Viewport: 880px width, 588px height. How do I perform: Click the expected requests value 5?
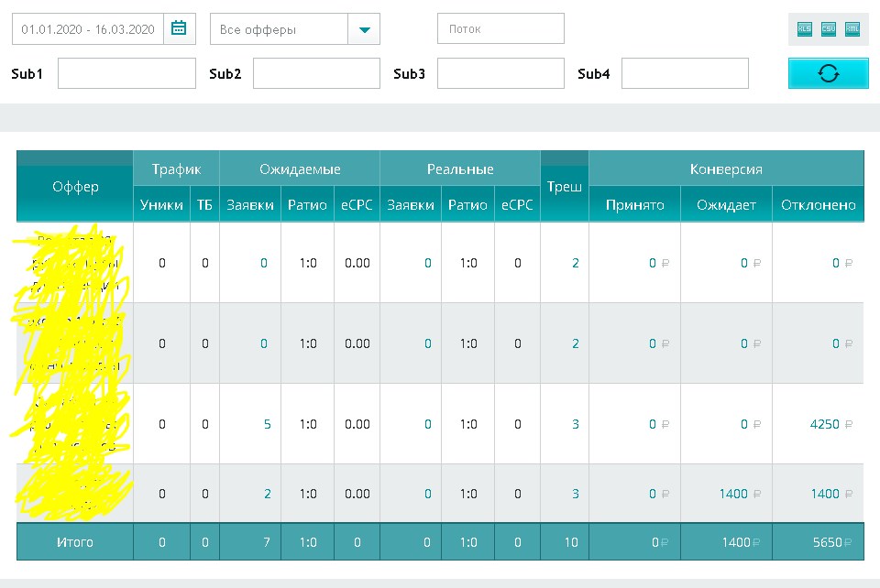[267, 424]
